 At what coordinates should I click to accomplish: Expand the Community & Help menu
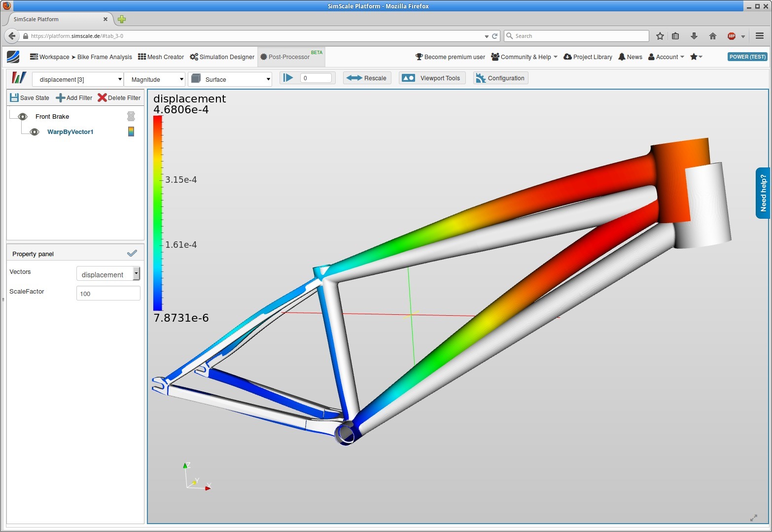[x=525, y=57]
